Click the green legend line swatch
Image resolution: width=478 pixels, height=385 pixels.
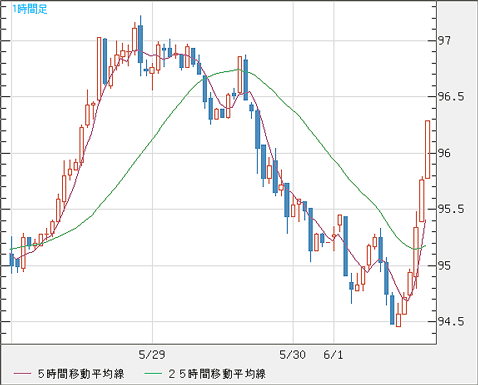pyautogui.click(x=153, y=374)
